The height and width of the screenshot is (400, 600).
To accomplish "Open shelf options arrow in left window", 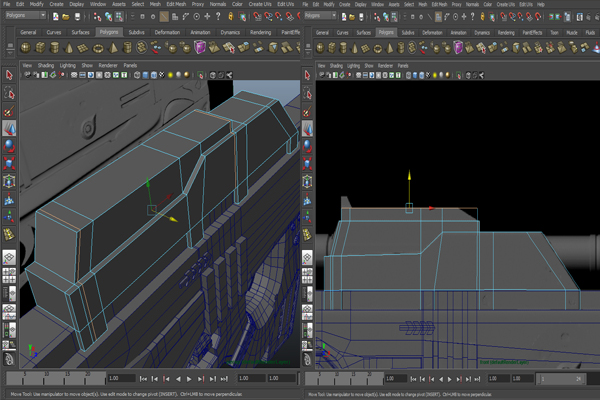I will click(x=10, y=53).
